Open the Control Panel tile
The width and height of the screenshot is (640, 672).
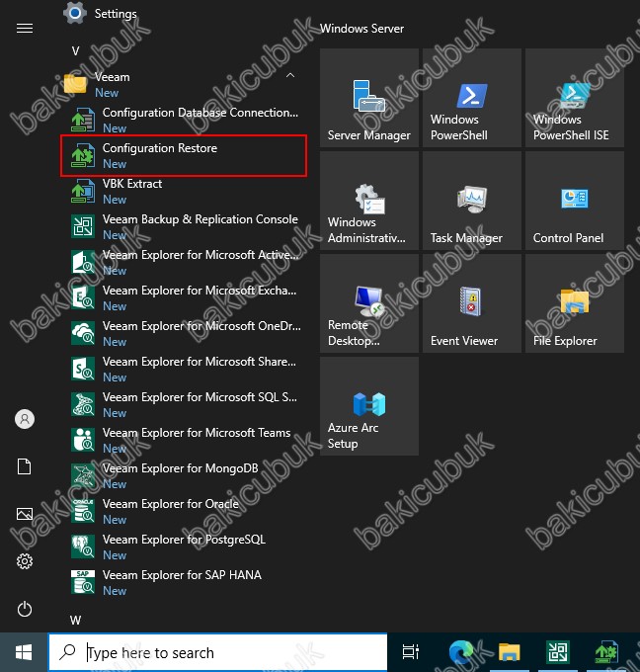click(x=575, y=201)
